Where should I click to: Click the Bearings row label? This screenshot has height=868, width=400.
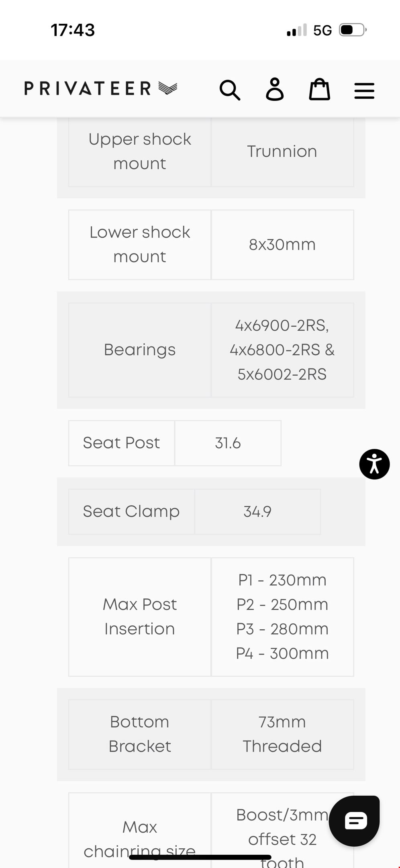[139, 350]
